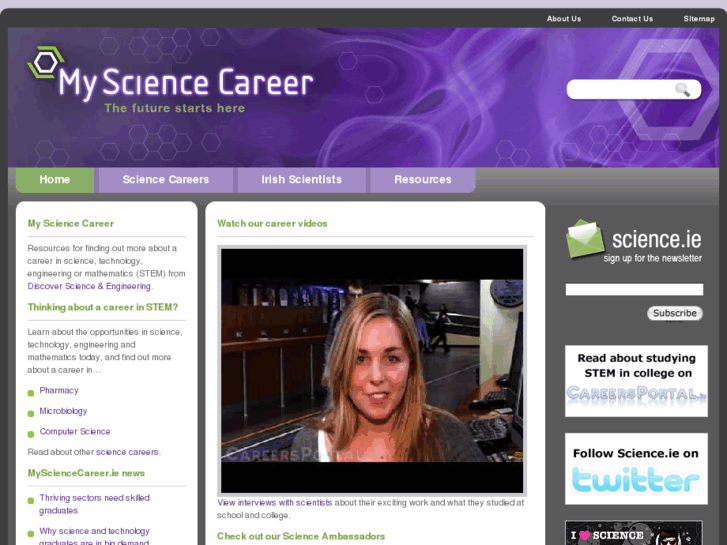The image size is (727, 545).
Task: Click 'My Science Career' sidebar heading
Action: click(x=70, y=224)
